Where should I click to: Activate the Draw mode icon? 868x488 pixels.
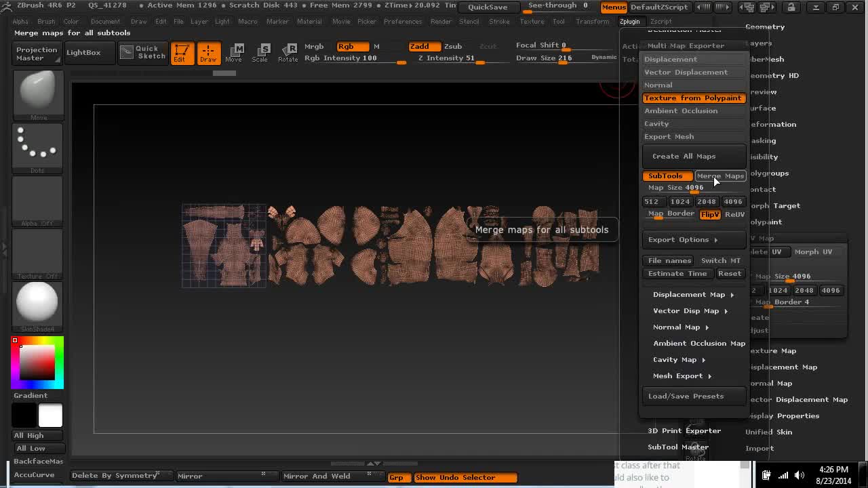(x=208, y=53)
